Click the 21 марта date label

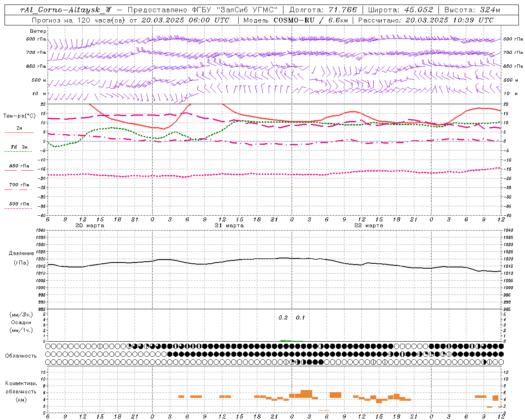pyautogui.click(x=229, y=226)
